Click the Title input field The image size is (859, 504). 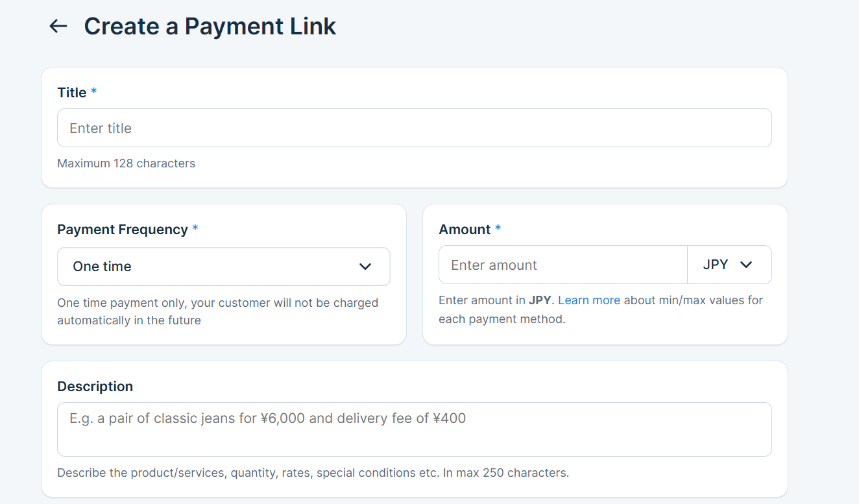(x=414, y=128)
